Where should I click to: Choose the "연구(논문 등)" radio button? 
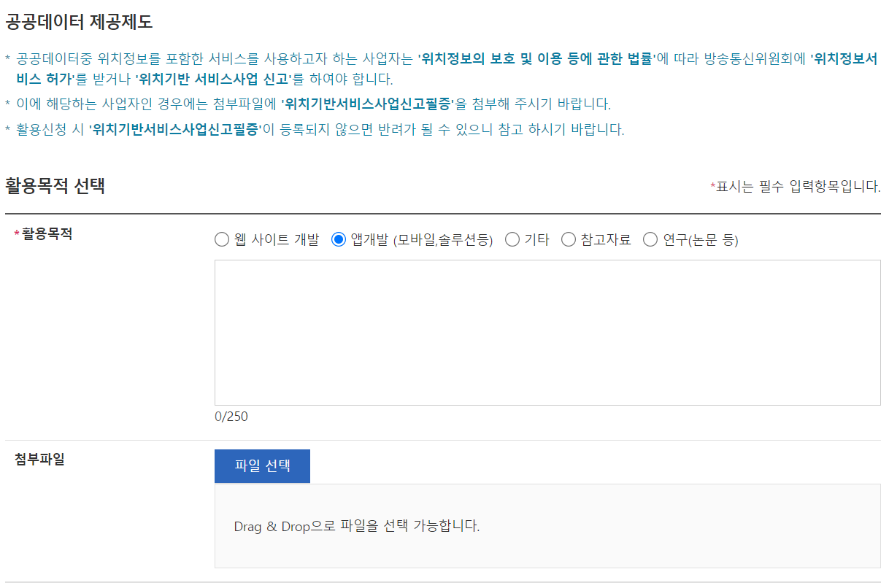click(650, 240)
